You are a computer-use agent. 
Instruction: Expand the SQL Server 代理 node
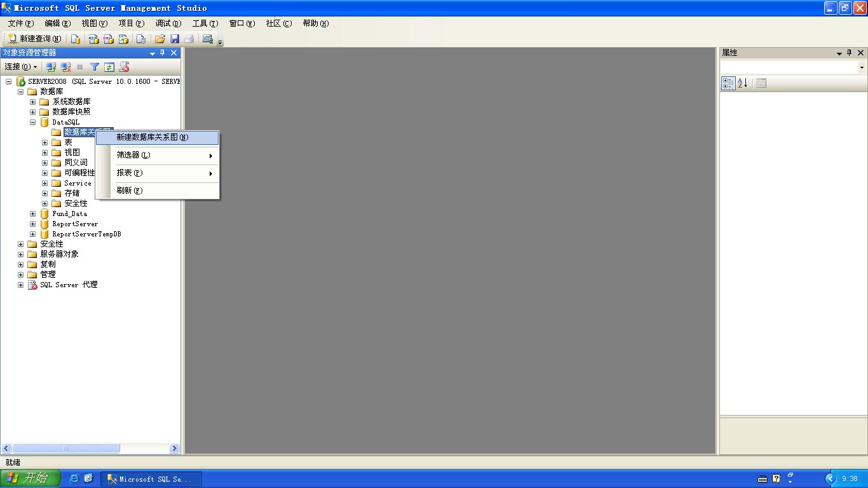21,285
